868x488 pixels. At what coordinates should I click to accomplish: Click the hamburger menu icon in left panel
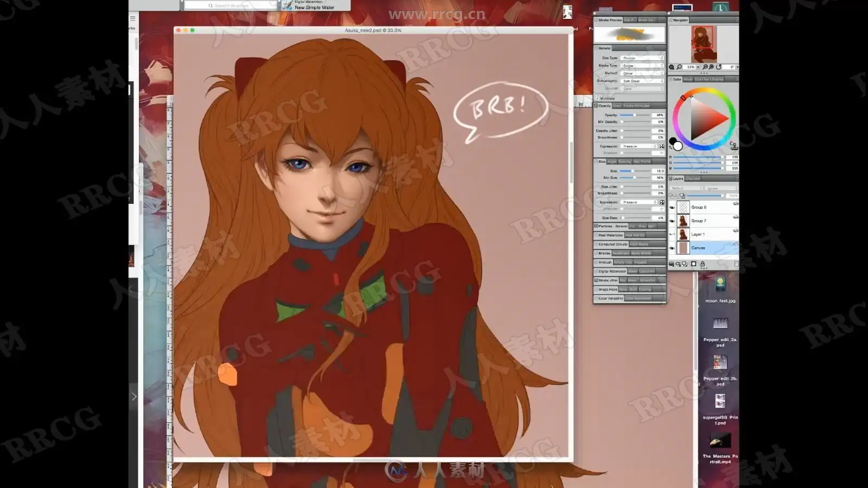[x=132, y=18]
